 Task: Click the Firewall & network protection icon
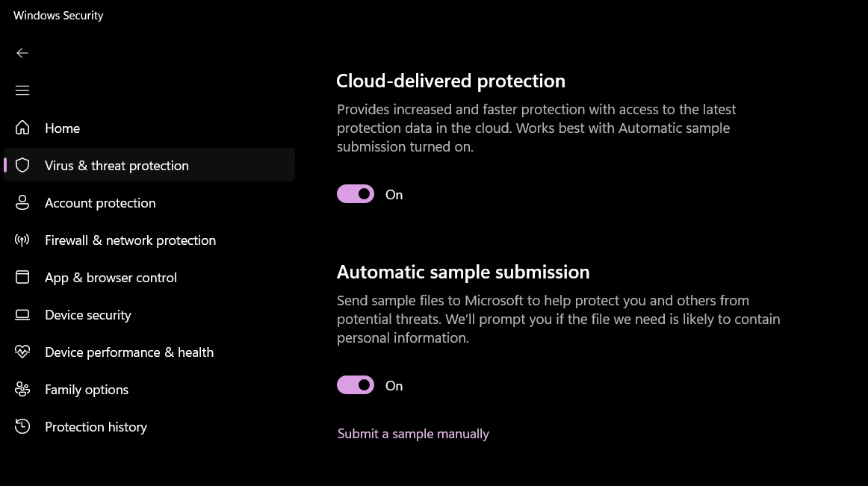[x=22, y=240]
